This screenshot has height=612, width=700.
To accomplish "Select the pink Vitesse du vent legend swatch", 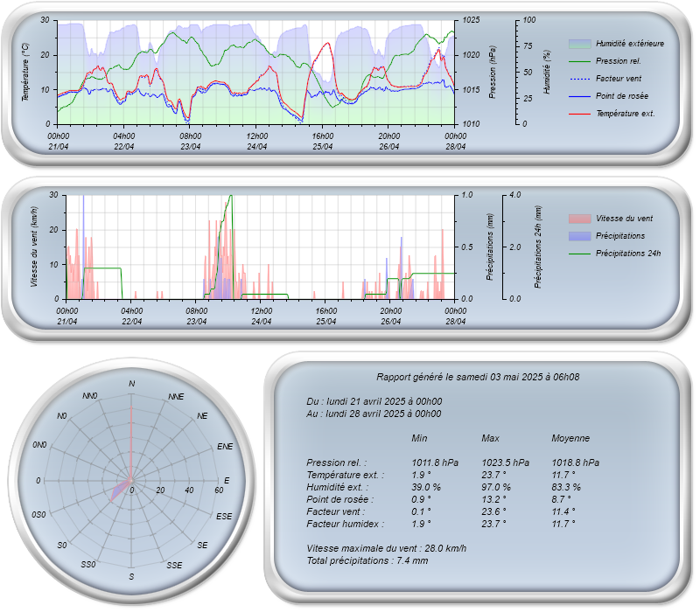I will point(579,219).
